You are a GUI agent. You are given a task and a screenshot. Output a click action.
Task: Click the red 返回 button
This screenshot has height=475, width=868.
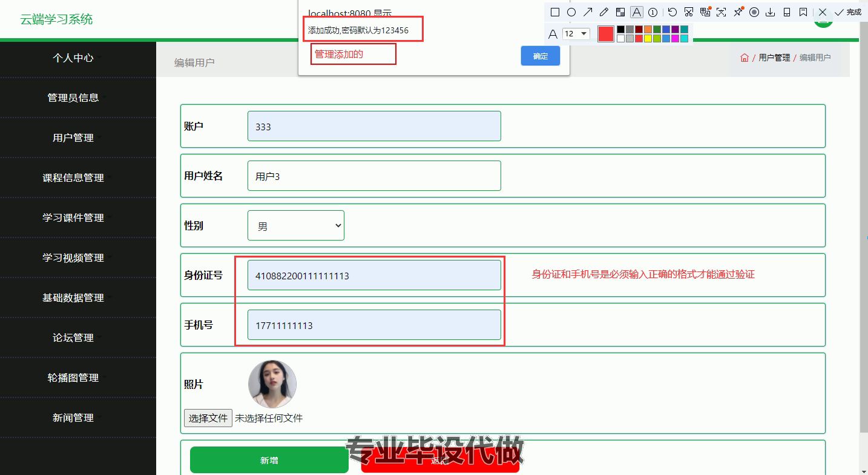(x=440, y=460)
